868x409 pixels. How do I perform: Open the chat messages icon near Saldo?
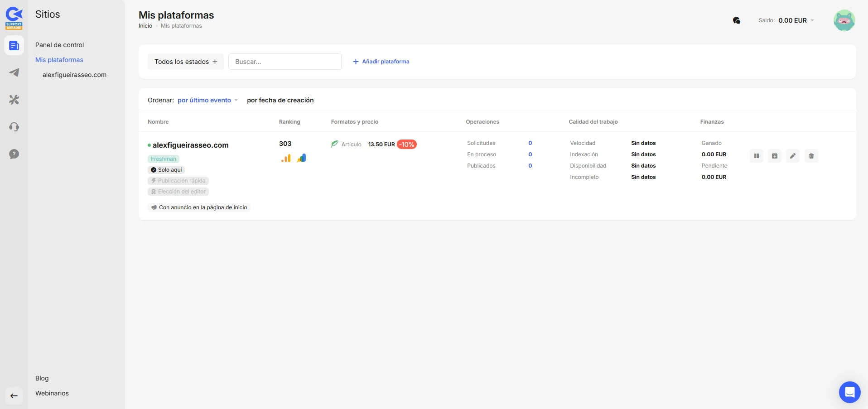(x=737, y=20)
